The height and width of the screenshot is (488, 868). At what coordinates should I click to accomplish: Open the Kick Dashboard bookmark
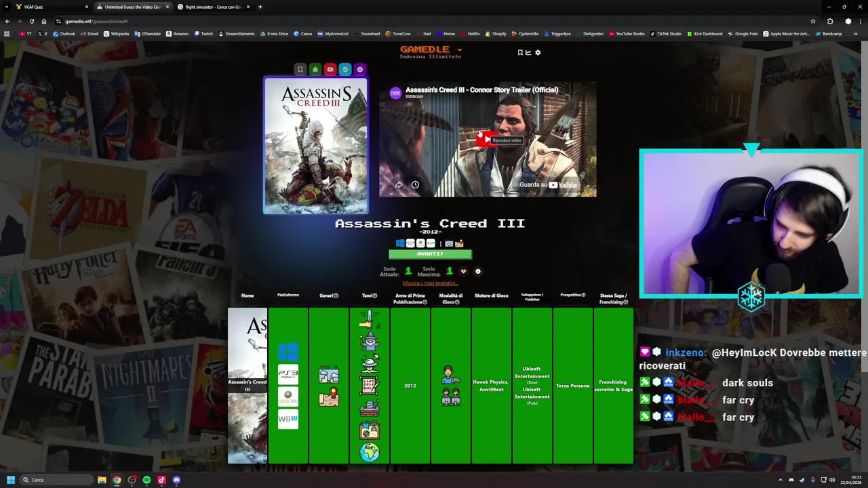pyautogui.click(x=705, y=33)
